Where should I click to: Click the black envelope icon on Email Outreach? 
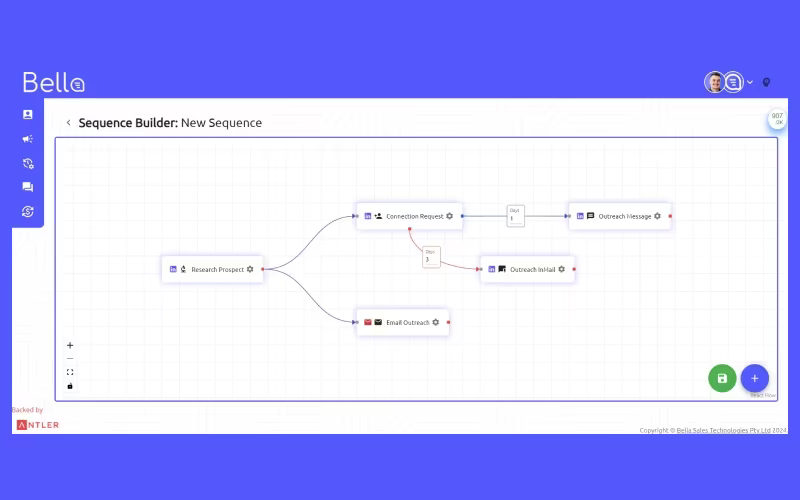pyautogui.click(x=378, y=322)
